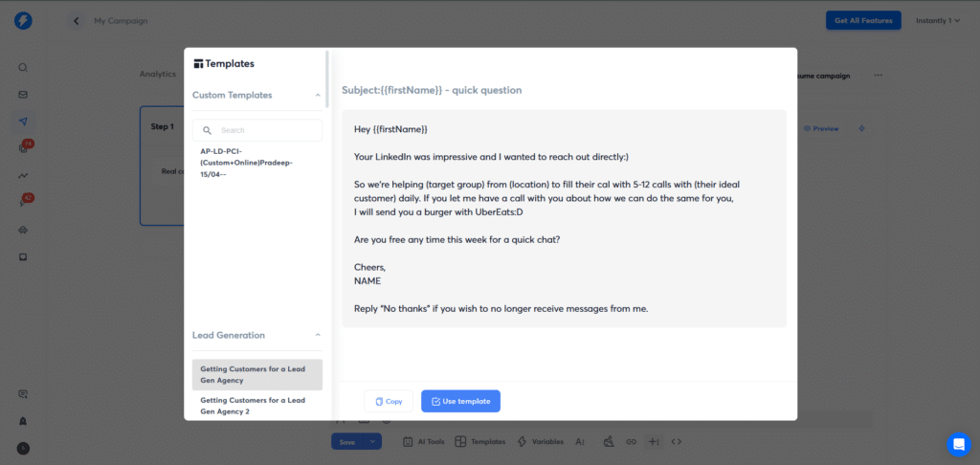Viewport: 980px width, 465px height.
Task: Collapse the Custom Templates section
Action: pos(318,95)
